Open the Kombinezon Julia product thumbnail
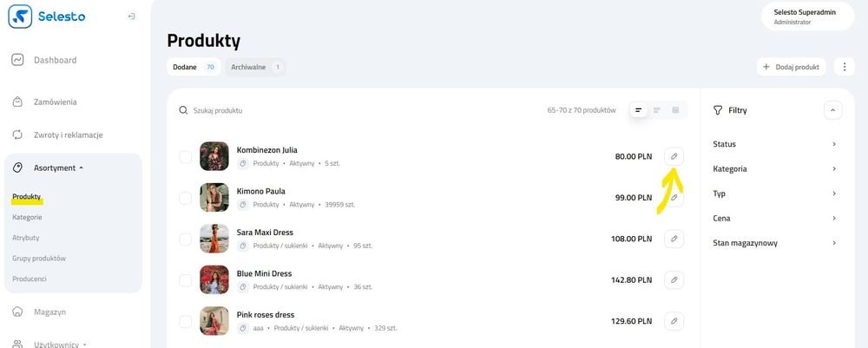The image size is (868, 348). pos(214,156)
